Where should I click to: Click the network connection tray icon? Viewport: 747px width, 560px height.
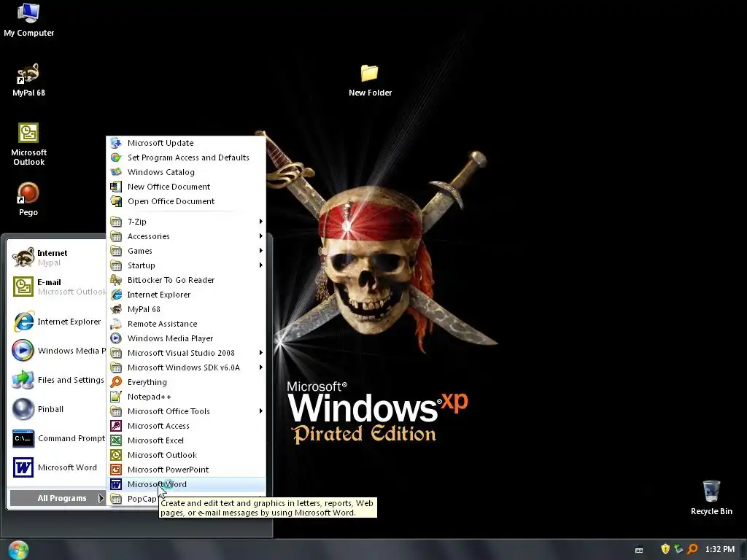point(678,549)
